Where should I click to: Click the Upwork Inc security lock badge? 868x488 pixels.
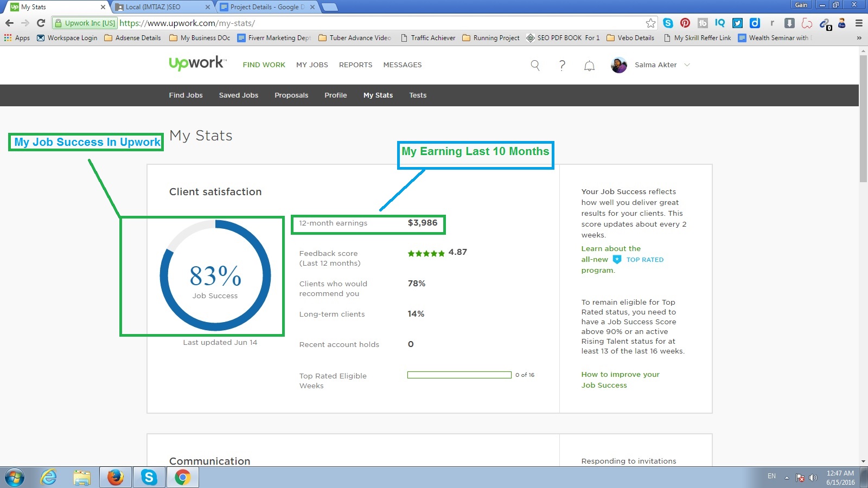[85, 23]
